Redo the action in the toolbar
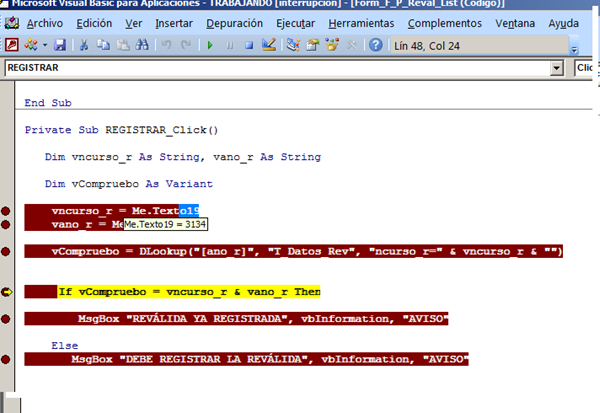 tap(186, 45)
